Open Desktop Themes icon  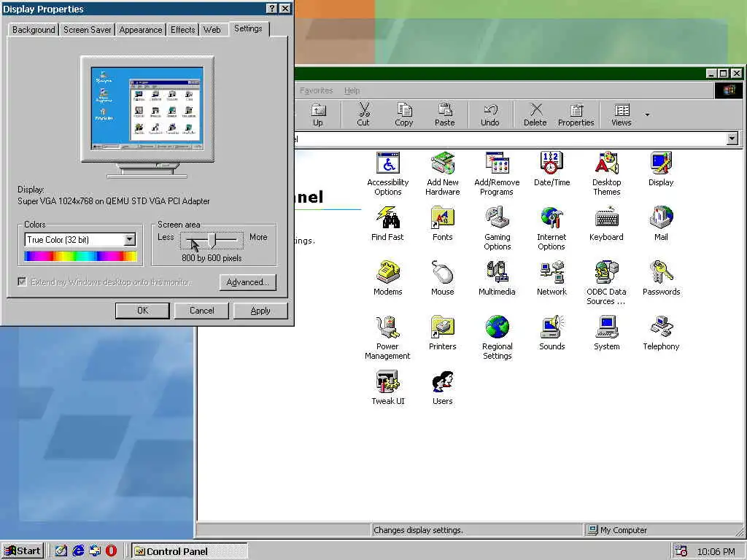606,174
